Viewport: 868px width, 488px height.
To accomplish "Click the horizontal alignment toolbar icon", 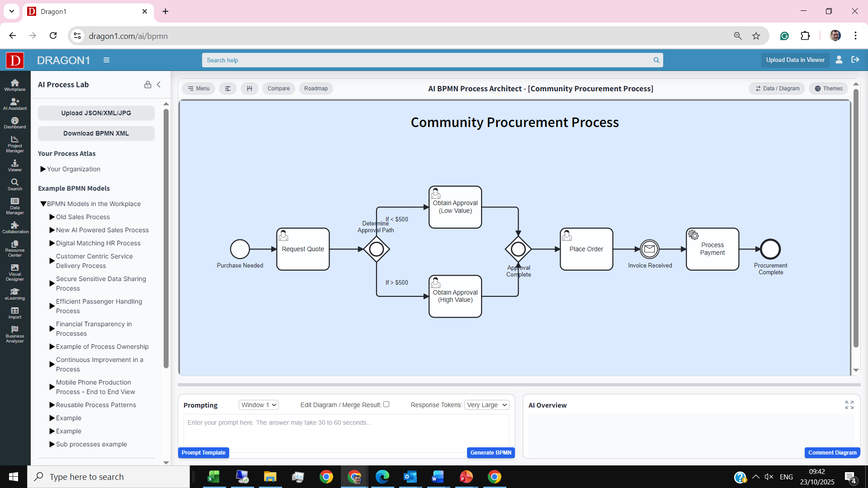I will [x=228, y=89].
